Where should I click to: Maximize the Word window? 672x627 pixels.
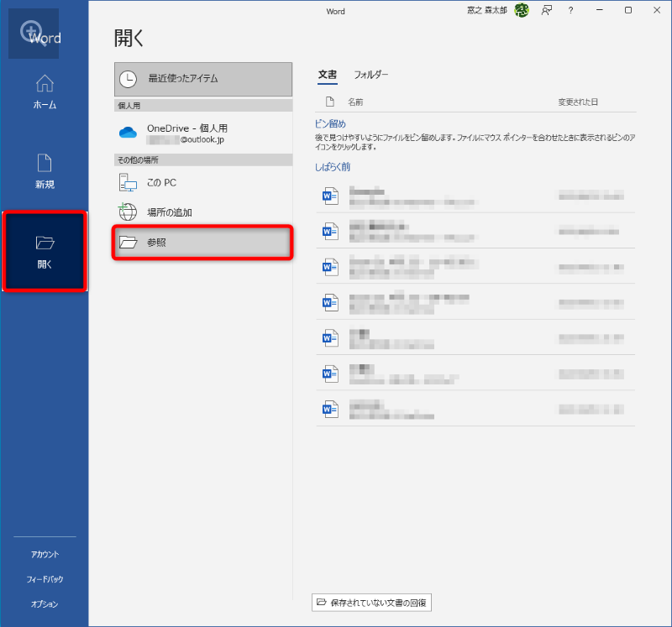pos(628,10)
